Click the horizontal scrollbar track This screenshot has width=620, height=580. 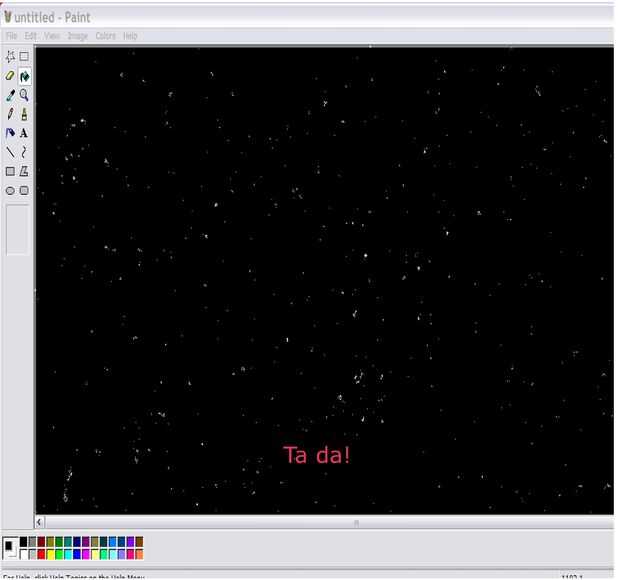coord(329,523)
